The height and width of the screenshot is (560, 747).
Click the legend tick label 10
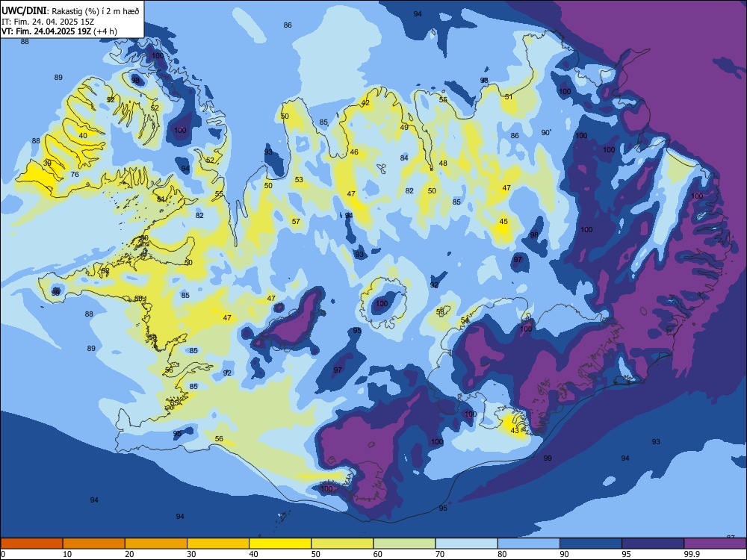(x=67, y=554)
